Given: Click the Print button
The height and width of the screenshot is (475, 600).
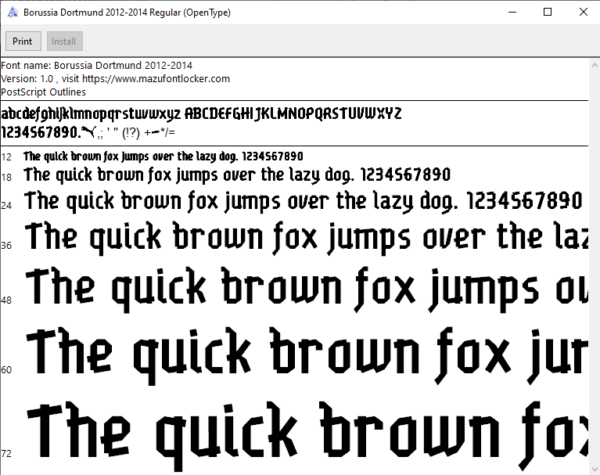Looking at the screenshot, I should click(x=23, y=41).
